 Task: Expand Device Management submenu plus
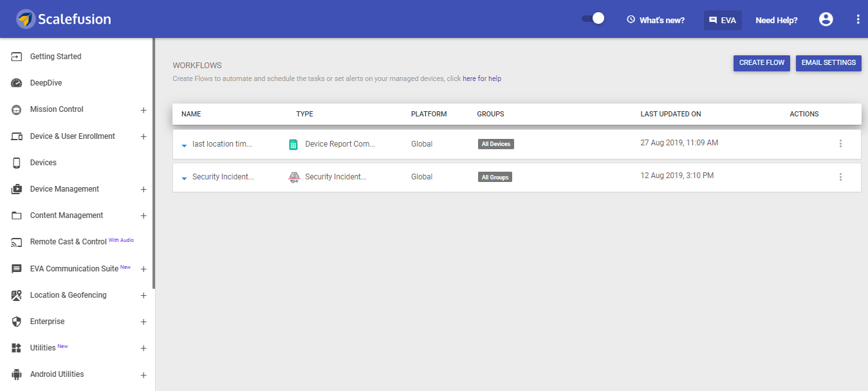[143, 190]
